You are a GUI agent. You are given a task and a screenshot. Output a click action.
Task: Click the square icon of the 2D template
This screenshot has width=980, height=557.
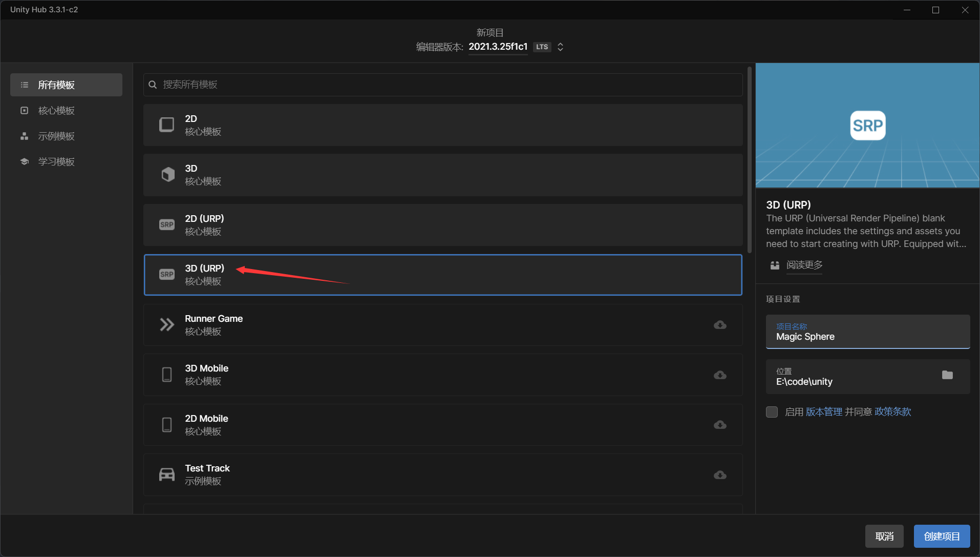[167, 125]
